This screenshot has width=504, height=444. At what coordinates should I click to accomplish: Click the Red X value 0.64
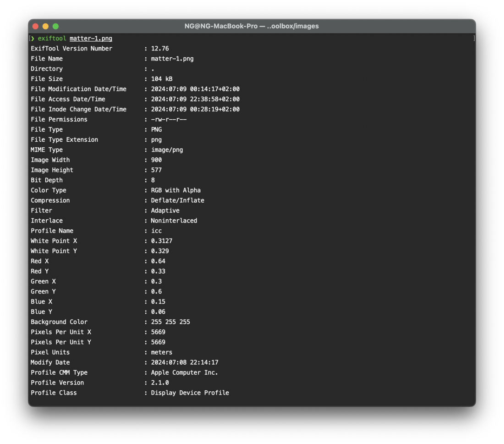158,261
